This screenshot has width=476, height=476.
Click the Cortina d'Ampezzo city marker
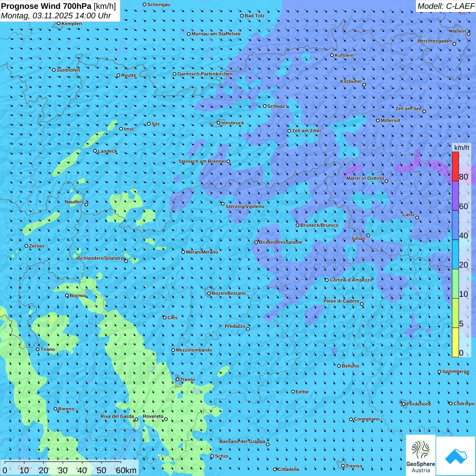(x=327, y=280)
